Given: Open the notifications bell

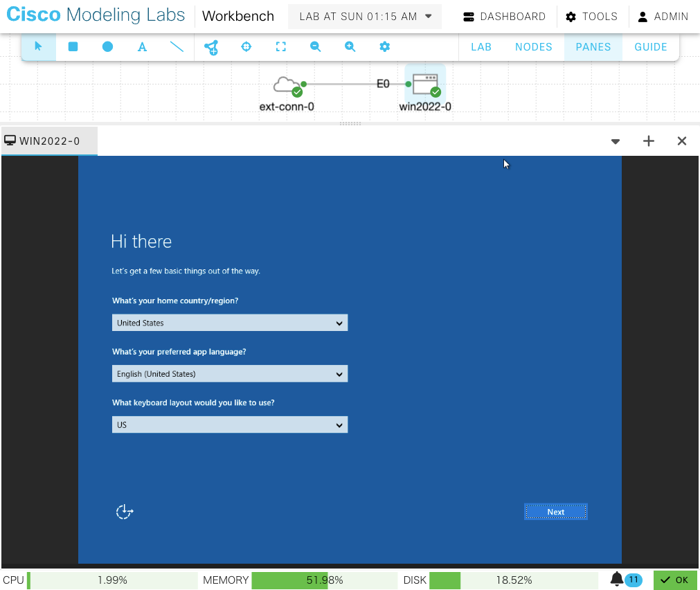Looking at the screenshot, I should [x=616, y=580].
